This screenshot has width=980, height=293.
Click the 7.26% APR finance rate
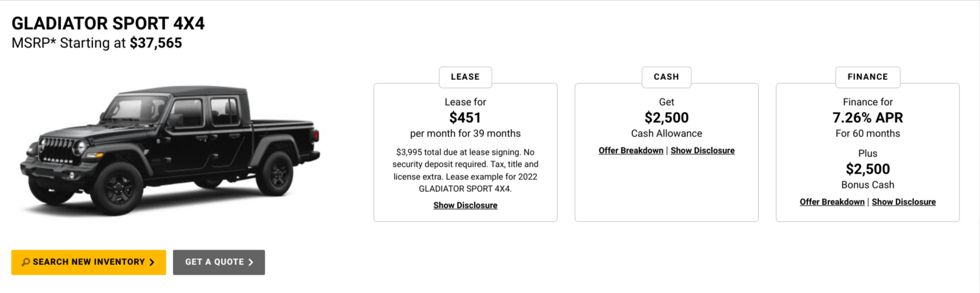867,118
